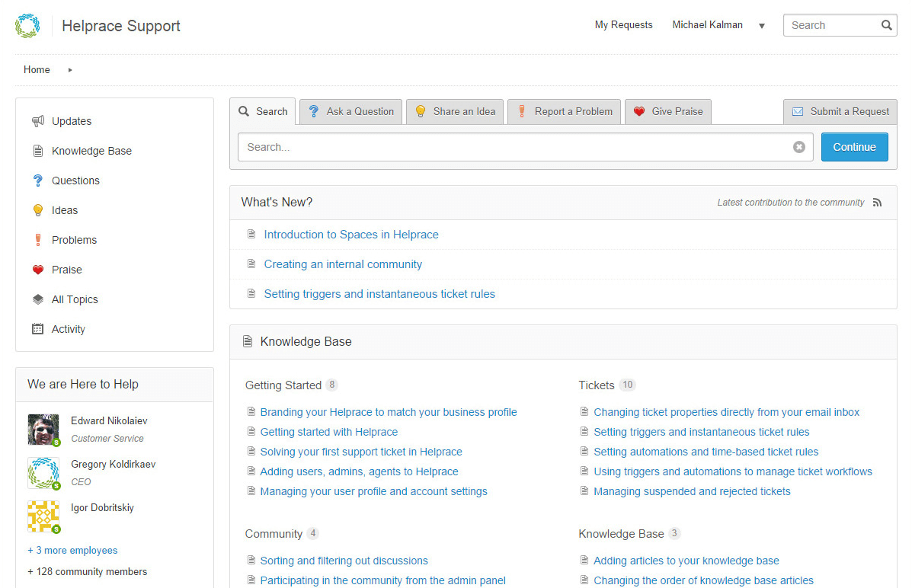Viewport: 912px width, 588px height.
Task: Click the blue Continue button
Action: [x=854, y=147]
